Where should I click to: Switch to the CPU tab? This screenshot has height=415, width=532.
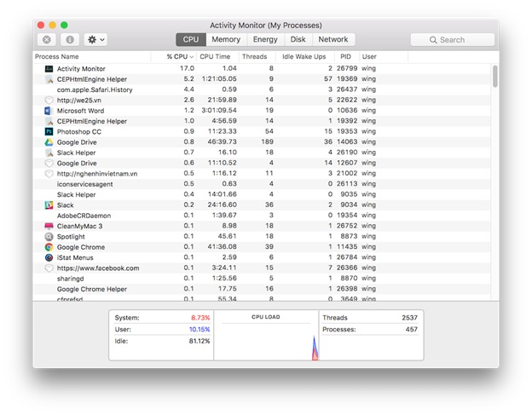point(191,39)
